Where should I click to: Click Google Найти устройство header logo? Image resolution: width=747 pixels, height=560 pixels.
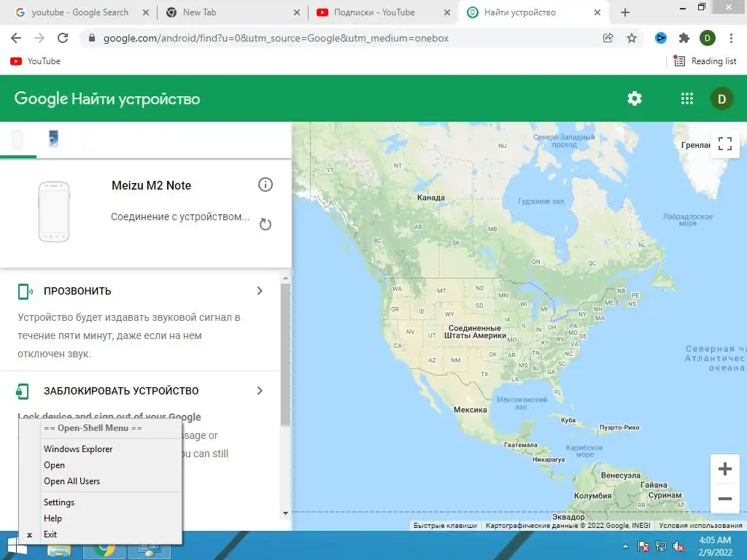[107, 98]
